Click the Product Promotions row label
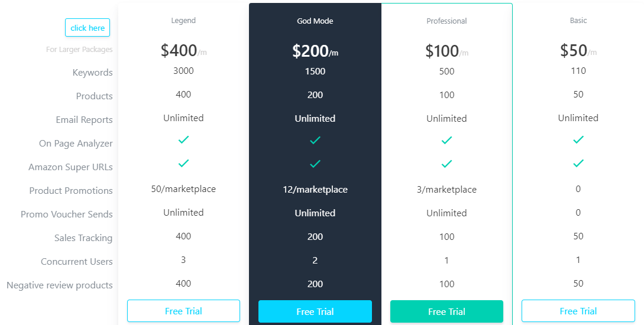Screen dimensions: 644x325 pyautogui.click(x=71, y=191)
